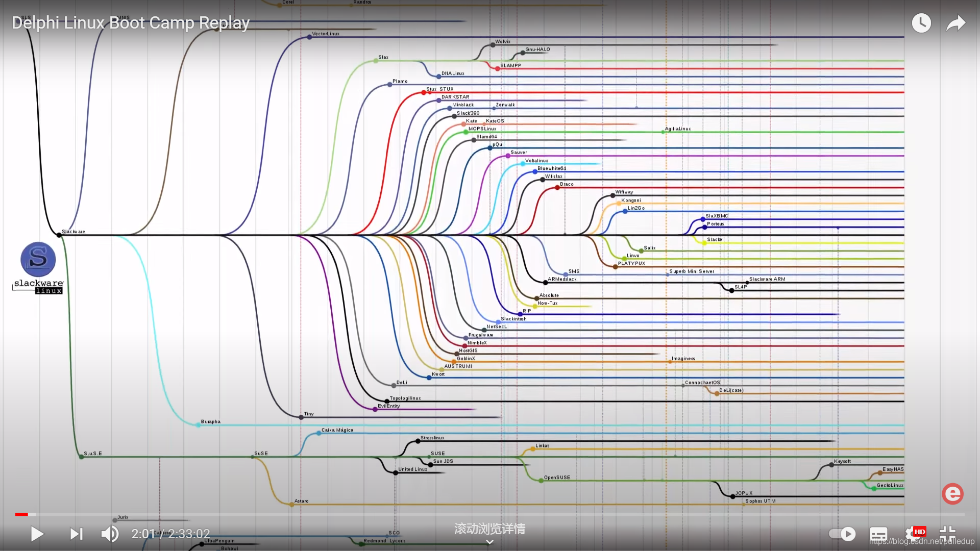Click the 2:01 / 2:33:02 time display
Screen dimensions: 980x551
(x=170, y=534)
